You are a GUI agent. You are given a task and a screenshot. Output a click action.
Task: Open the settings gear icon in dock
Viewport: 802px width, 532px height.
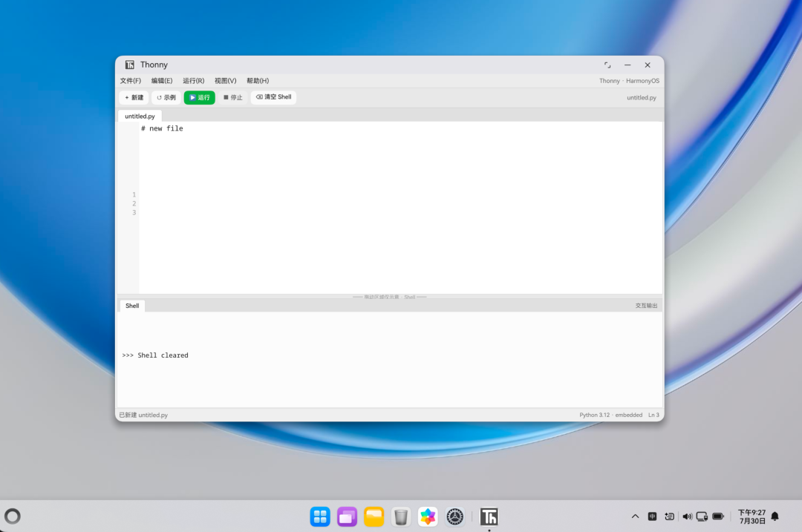454,516
